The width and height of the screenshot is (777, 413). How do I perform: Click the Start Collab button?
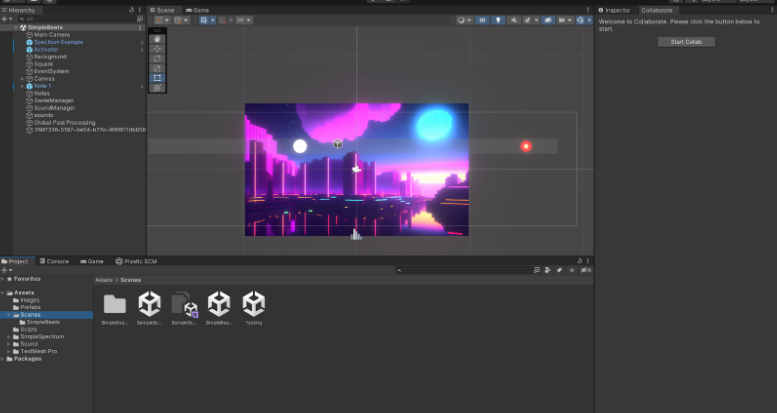pos(686,42)
